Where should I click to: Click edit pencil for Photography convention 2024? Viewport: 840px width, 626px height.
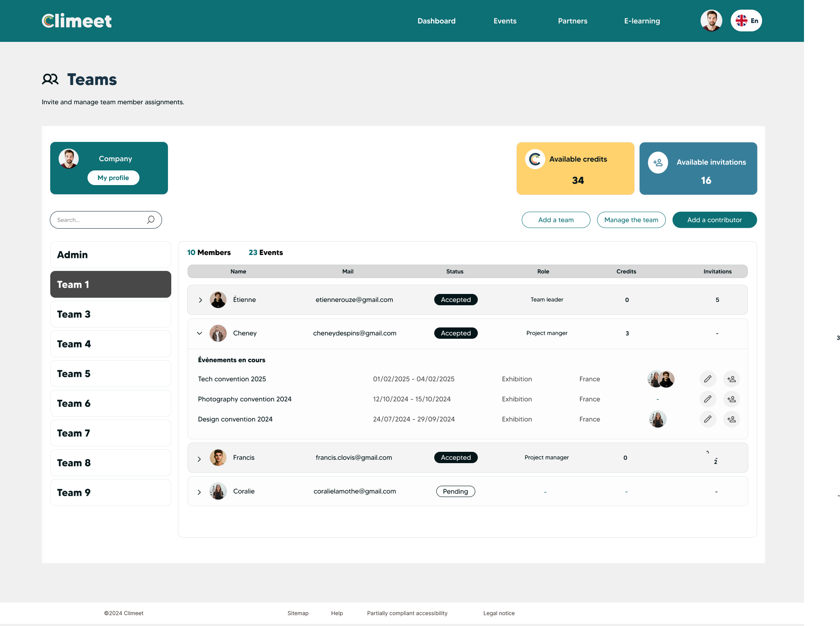click(x=708, y=399)
